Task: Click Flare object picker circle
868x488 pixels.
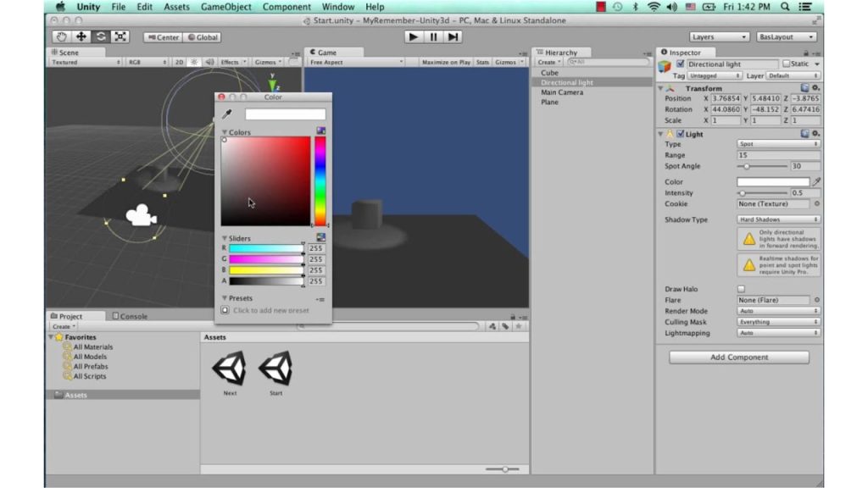Action: (x=816, y=300)
